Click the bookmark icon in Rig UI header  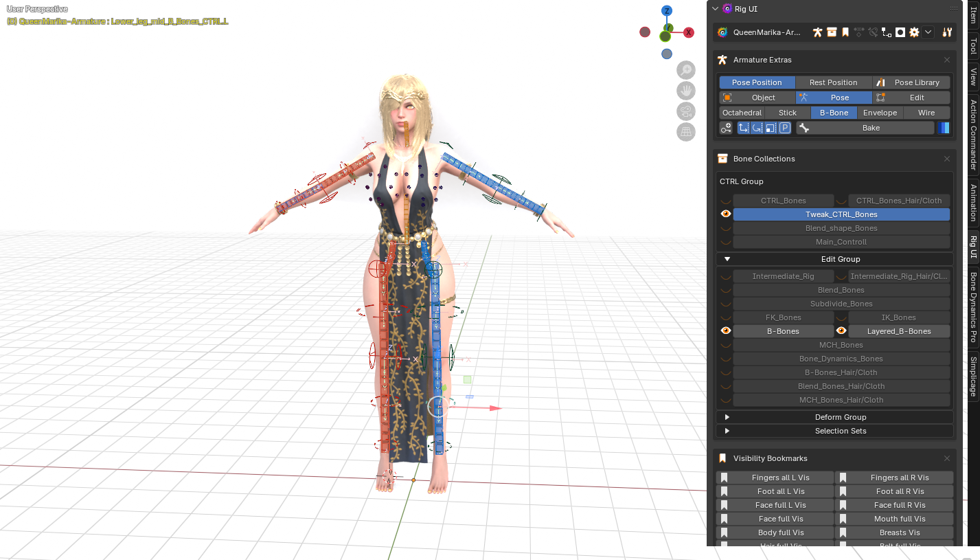coord(845,32)
